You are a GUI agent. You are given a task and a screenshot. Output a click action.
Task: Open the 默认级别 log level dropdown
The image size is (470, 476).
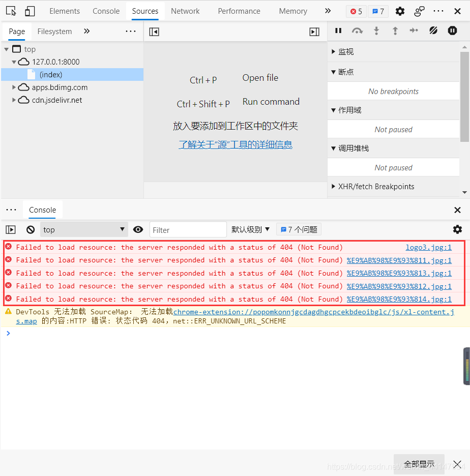[250, 229]
